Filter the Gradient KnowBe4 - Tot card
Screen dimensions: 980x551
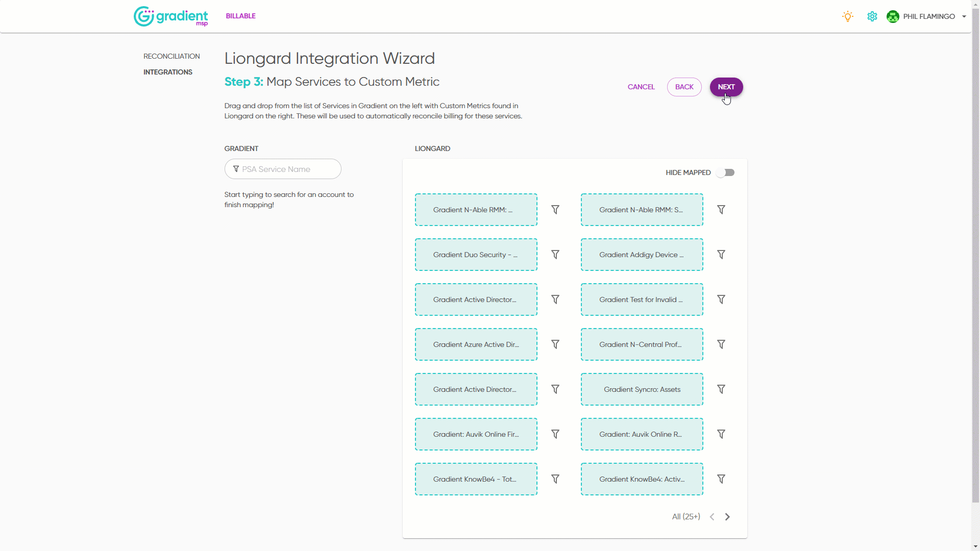tap(555, 479)
